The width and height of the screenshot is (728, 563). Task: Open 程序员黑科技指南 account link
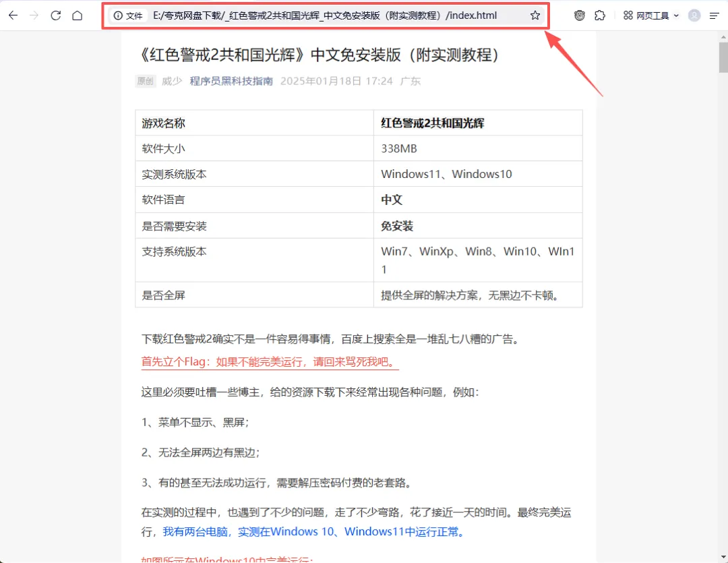(x=231, y=81)
